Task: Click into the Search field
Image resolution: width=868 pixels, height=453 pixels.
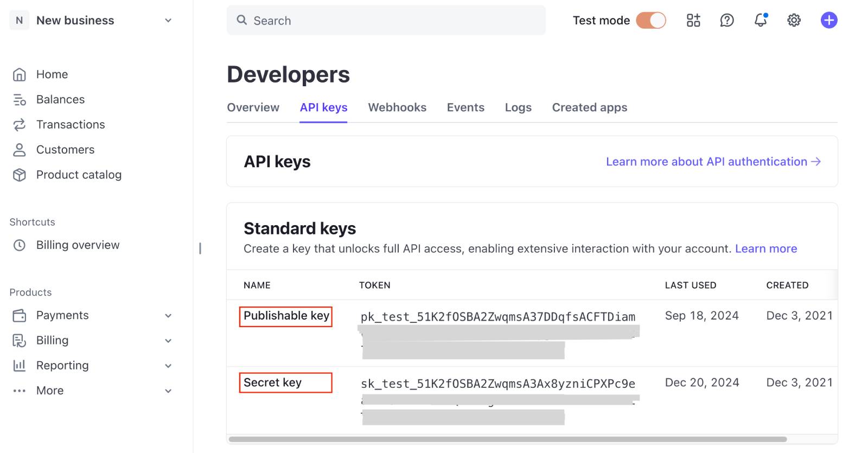Action: (x=386, y=21)
